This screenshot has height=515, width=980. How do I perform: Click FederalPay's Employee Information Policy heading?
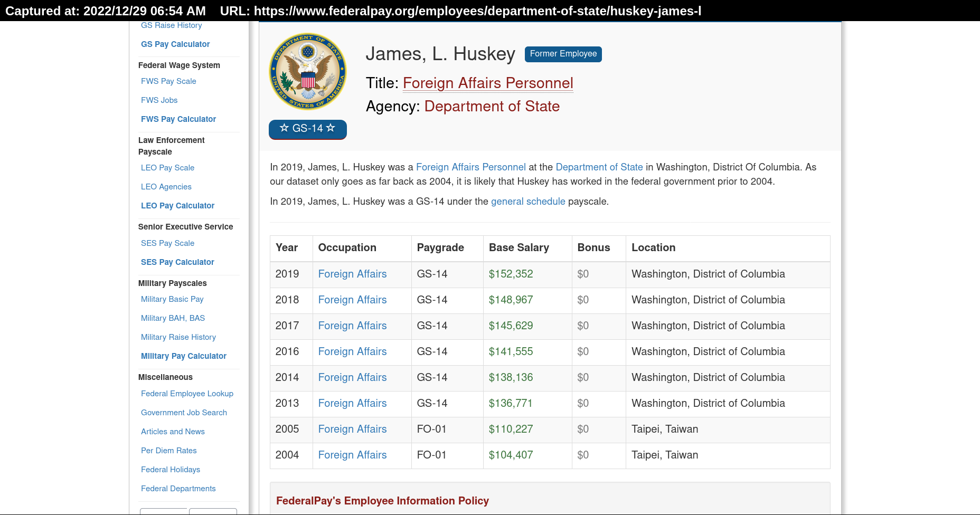382,501
